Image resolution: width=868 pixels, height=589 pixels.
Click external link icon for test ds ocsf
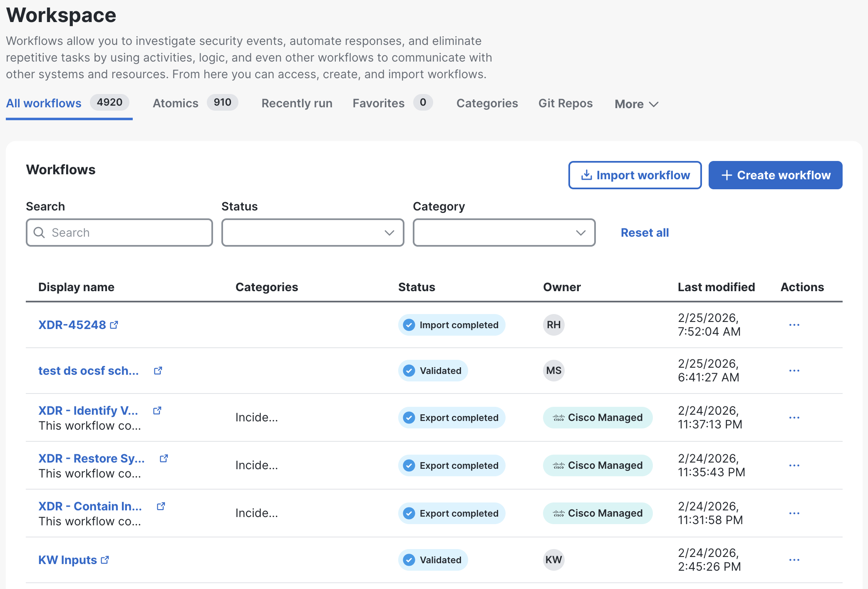[158, 371]
